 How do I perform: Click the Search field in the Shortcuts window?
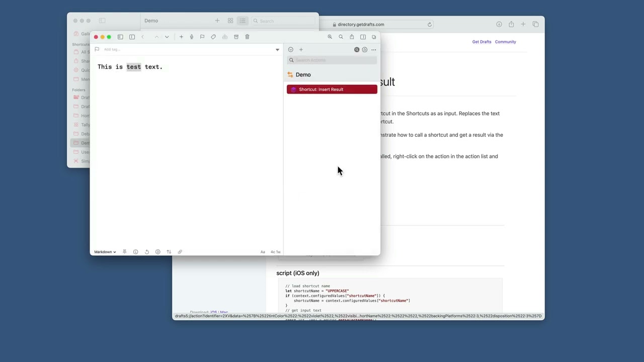pyautogui.click(x=283, y=21)
